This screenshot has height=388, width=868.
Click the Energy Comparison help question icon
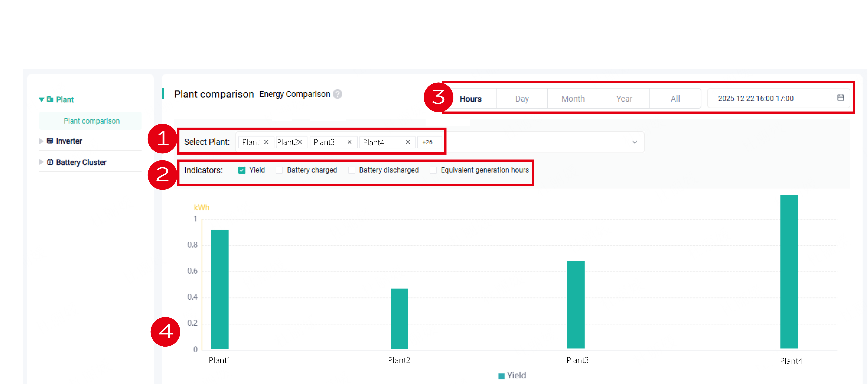click(337, 94)
